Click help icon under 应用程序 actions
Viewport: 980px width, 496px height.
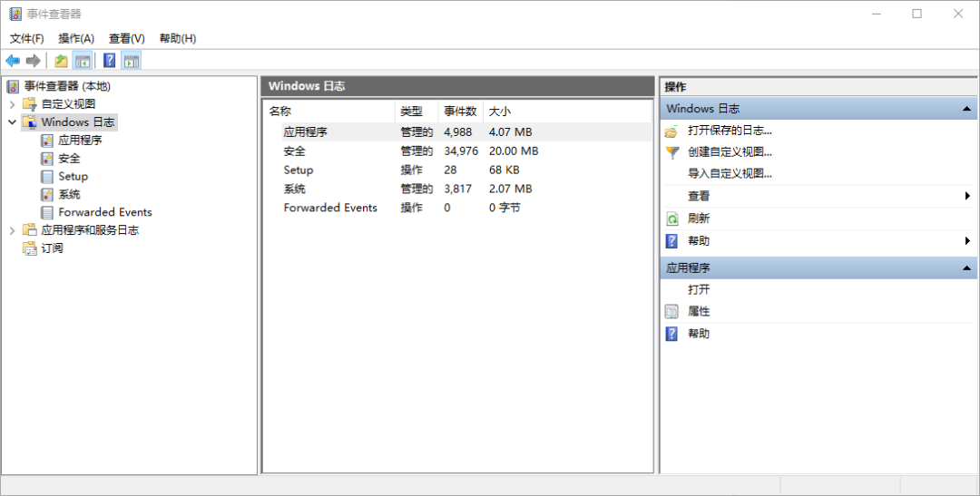click(671, 334)
